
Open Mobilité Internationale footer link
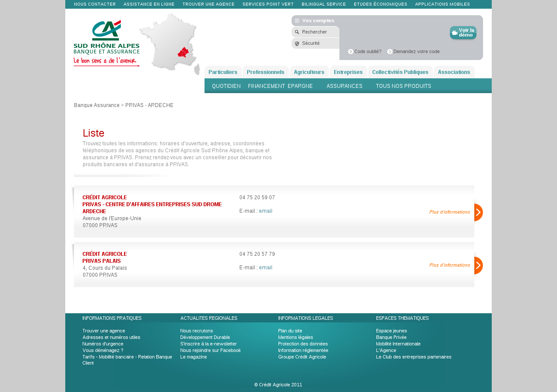(x=398, y=344)
